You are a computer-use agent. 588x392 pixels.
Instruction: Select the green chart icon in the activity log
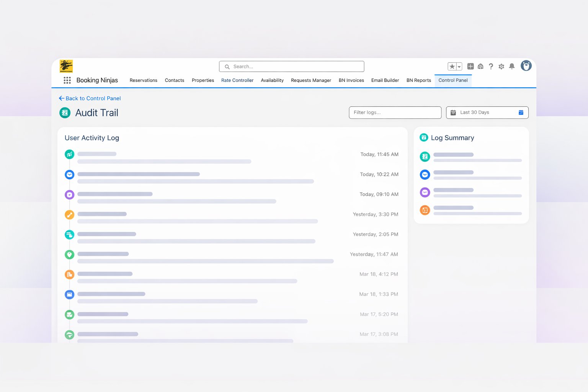[69, 154]
